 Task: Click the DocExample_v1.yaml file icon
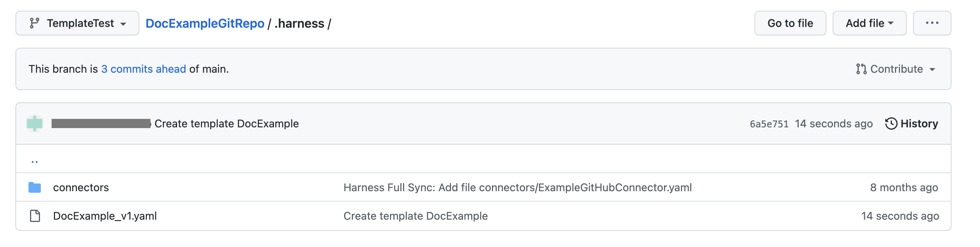(x=35, y=216)
